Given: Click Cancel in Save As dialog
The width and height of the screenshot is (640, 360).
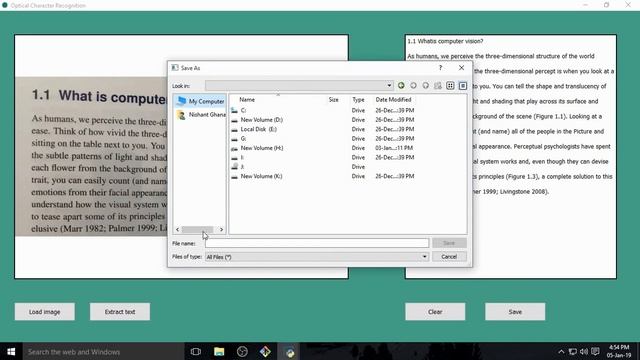Looking at the screenshot, I should pyautogui.click(x=449, y=257).
